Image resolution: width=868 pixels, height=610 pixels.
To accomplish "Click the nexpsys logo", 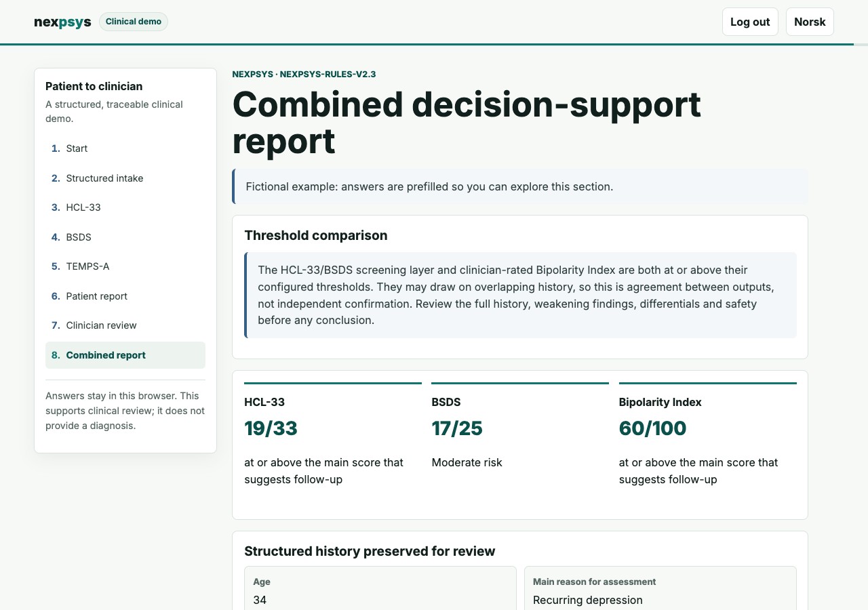I will point(62,22).
